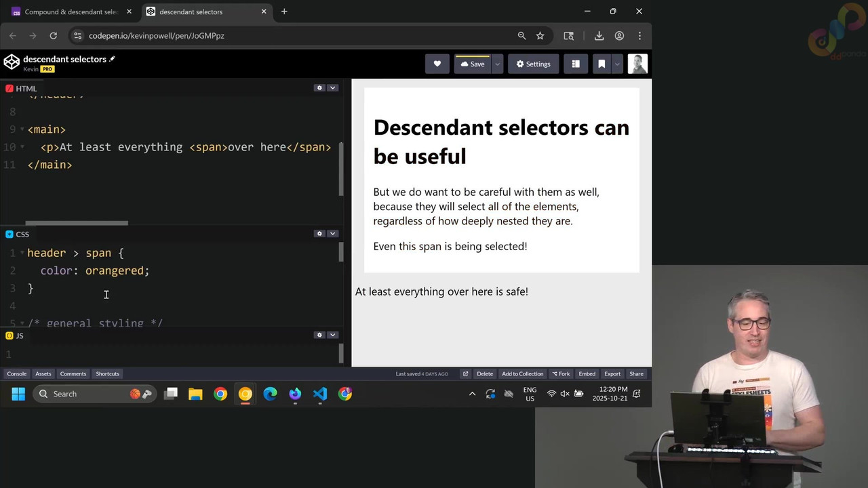Expand the HTML editor dropdown menu

pos(332,88)
